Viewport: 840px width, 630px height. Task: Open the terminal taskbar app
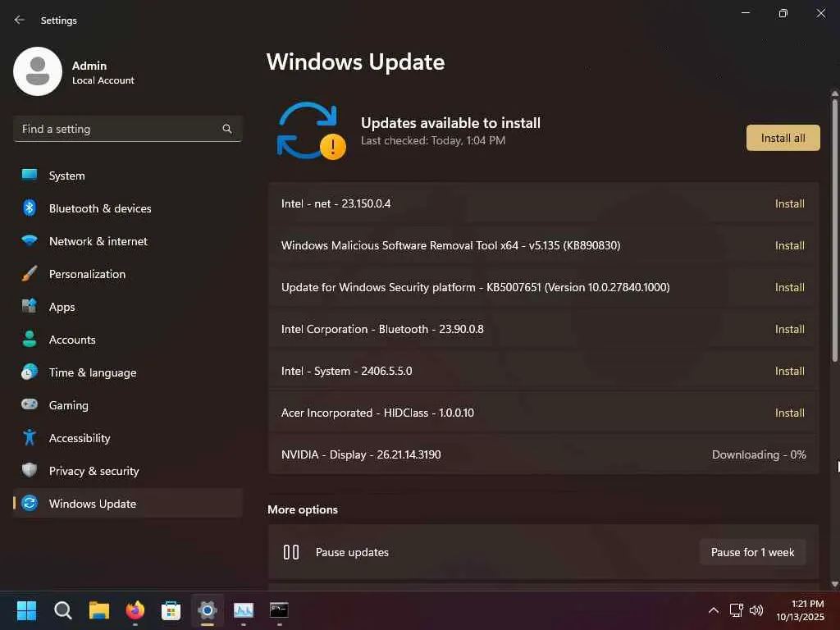tap(279, 609)
